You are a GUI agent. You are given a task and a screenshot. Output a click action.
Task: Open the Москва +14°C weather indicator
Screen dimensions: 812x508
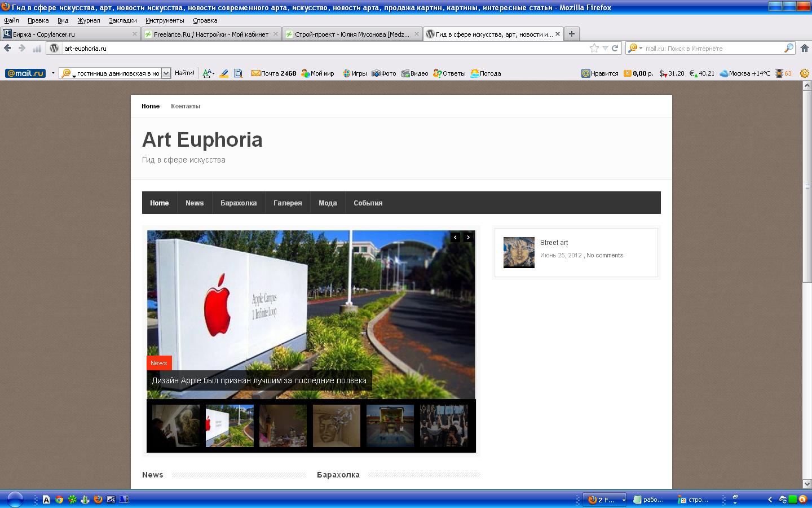point(745,73)
